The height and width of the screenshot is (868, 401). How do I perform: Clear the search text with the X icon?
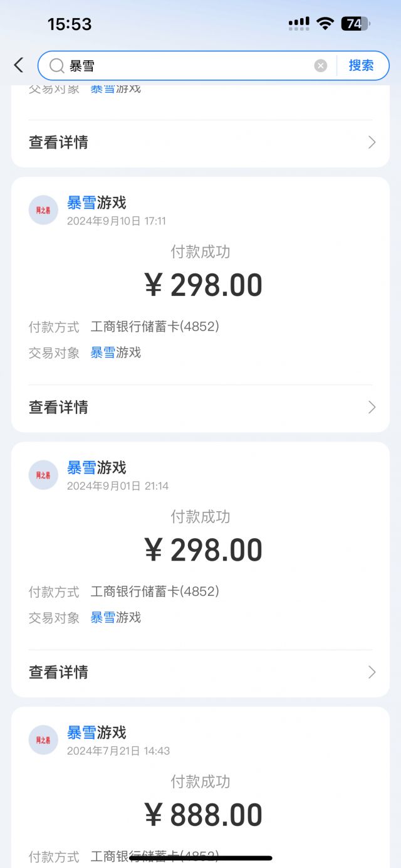coord(320,66)
